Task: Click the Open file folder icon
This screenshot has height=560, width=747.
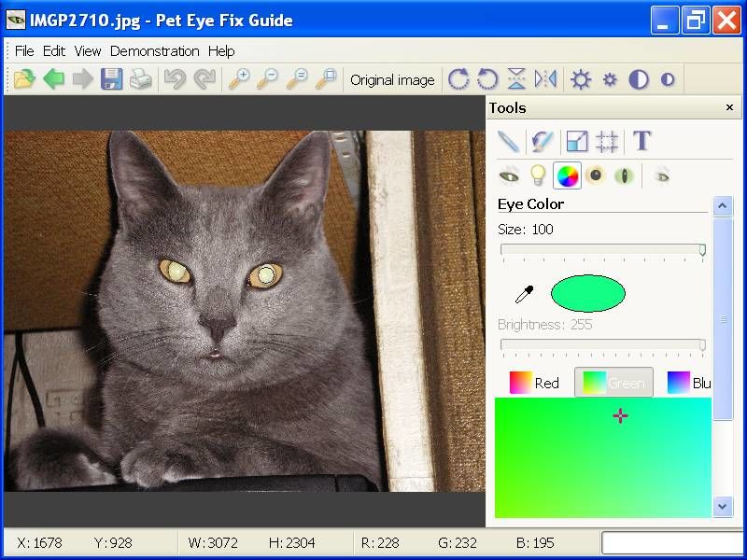Action: (24, 80)
